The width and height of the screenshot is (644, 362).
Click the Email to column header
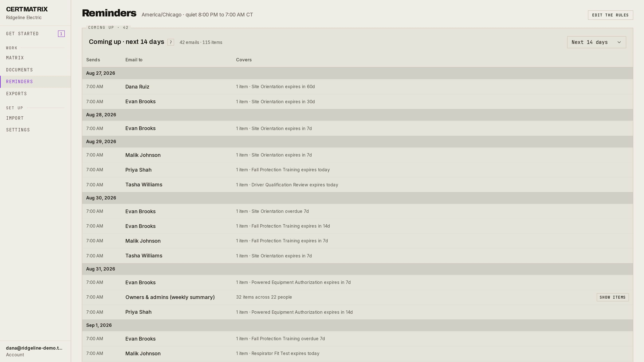134,60
